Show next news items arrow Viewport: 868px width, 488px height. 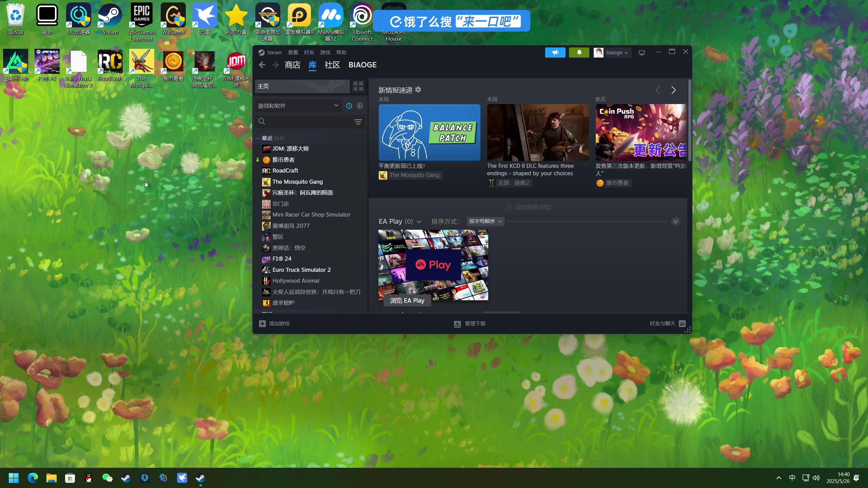tap(673, 90)
